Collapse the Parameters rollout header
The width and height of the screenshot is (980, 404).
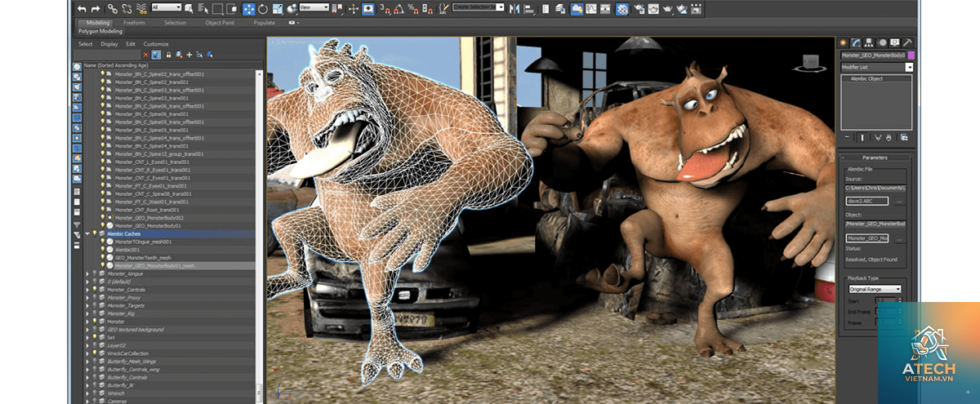point(876,158)
